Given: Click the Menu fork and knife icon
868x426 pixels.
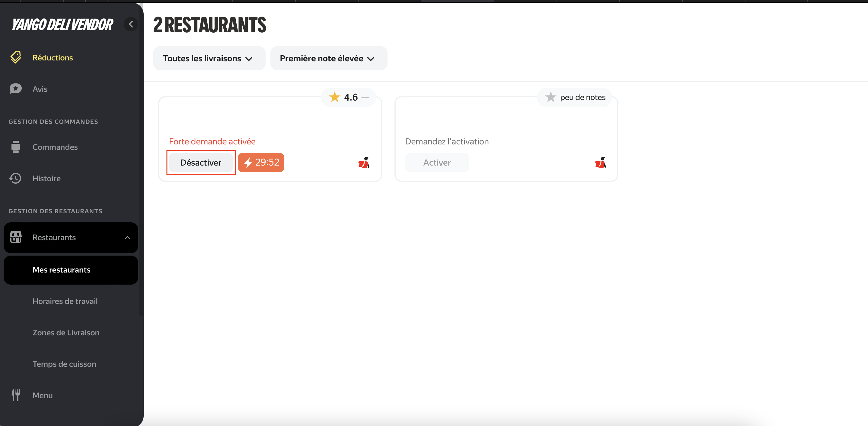Looking at the screenshot, I should 16,395.
